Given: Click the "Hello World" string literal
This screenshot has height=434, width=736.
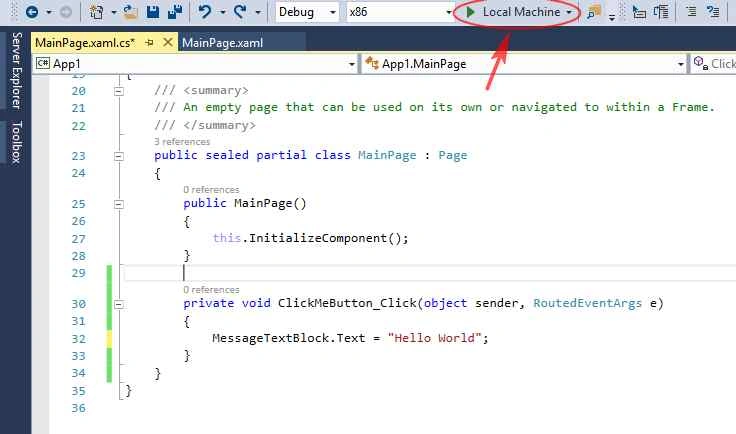Looking at the screenshot, I should [x=435, y=338].
